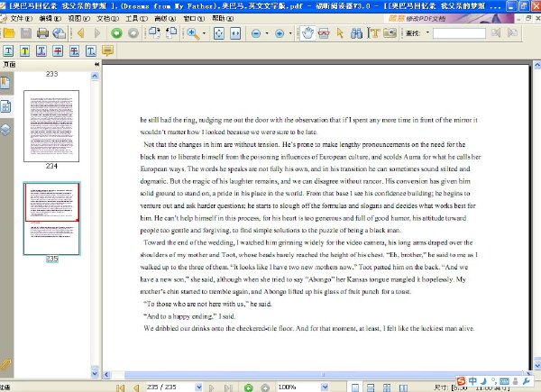Print the PDF with the printer icon
The width and height of the screenshot is (541, 392).
[x=42, y=33]
